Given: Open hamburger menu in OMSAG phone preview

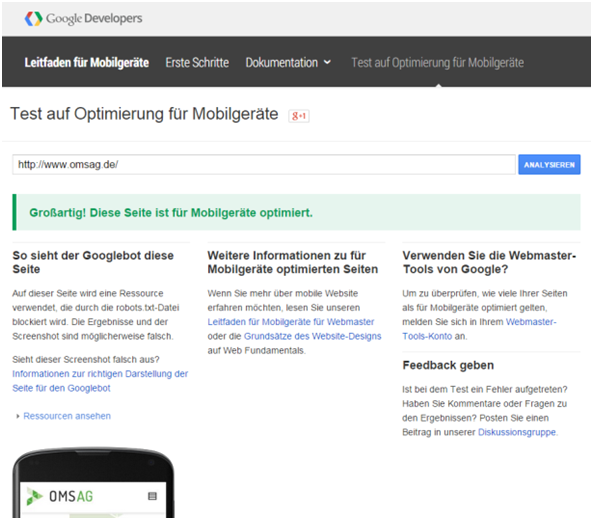Looking at the screenshot, I should point(152,496).
